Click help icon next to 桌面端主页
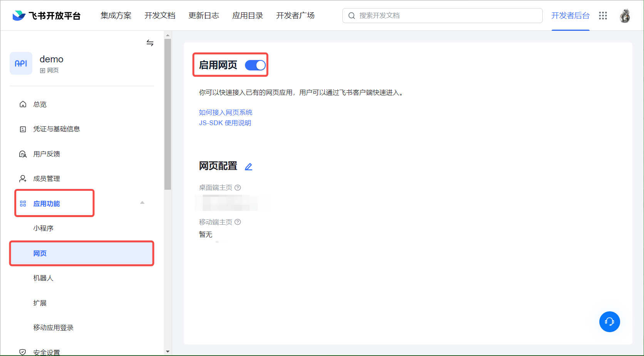This screenshot has height=356, width=644. tap(238, 187)
